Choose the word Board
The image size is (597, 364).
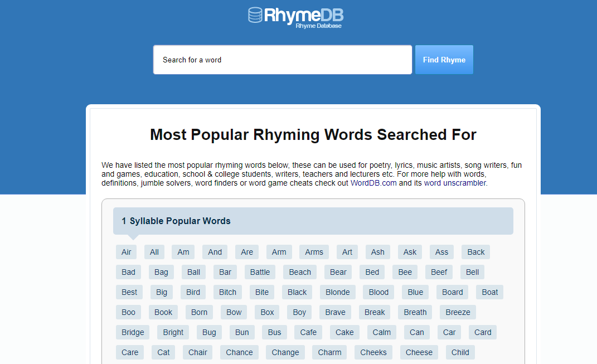[453, 293]
